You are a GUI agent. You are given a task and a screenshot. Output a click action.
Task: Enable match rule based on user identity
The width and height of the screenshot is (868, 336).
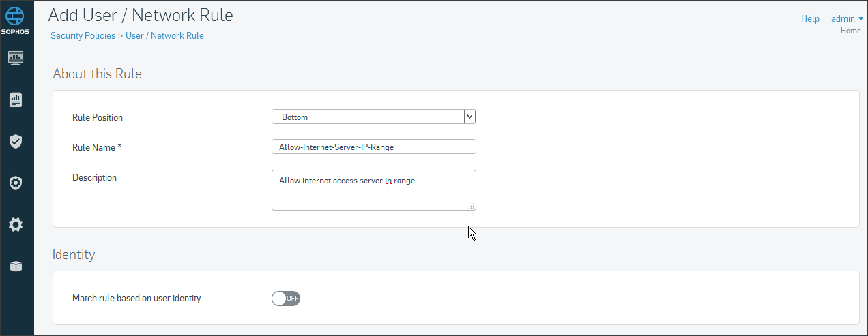pos(286,299)
